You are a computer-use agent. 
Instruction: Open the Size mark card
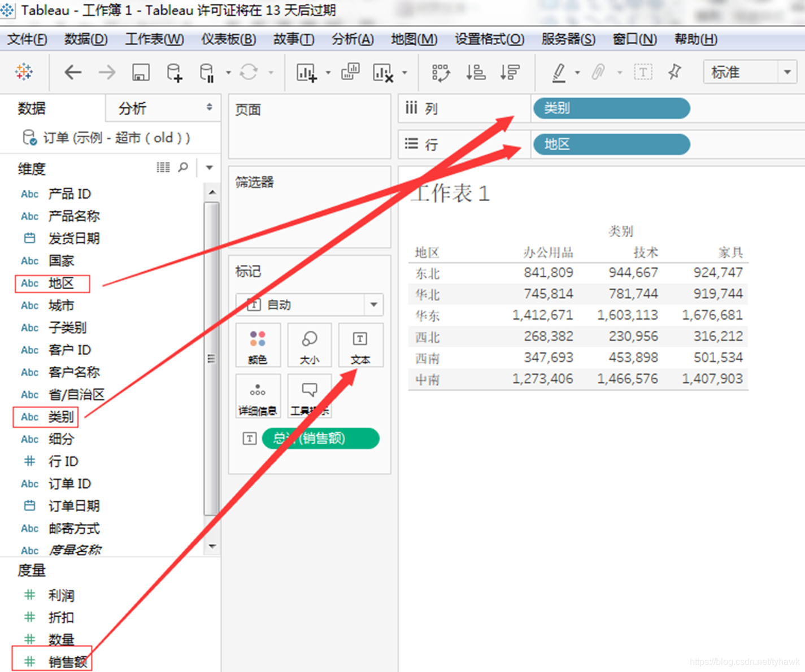coord(309,346)
